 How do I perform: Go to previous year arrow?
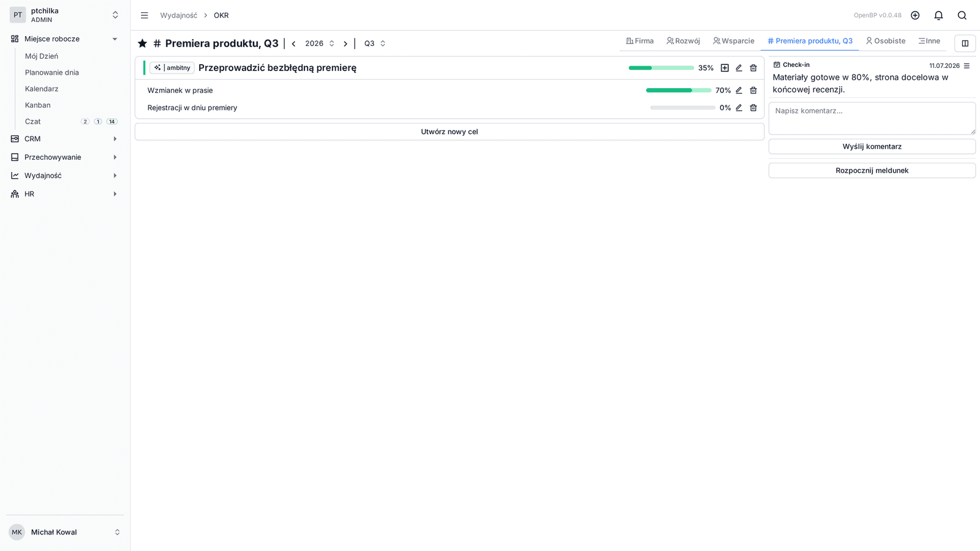pyautogui.click(x=294, y=43)
